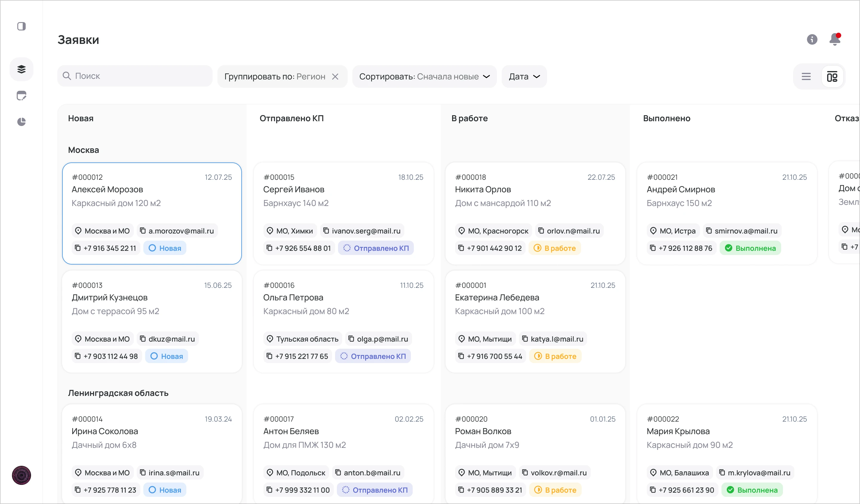Open request #000016 Ольга Петрова
This screenshot has width=860, height=504.
343,322
